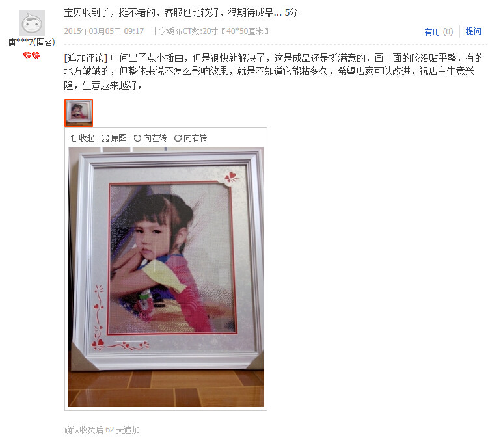This screenshot has height=448, width=488.
Task: Click the 提问 link
Action: pyautogui.click(x=474, y=31)
